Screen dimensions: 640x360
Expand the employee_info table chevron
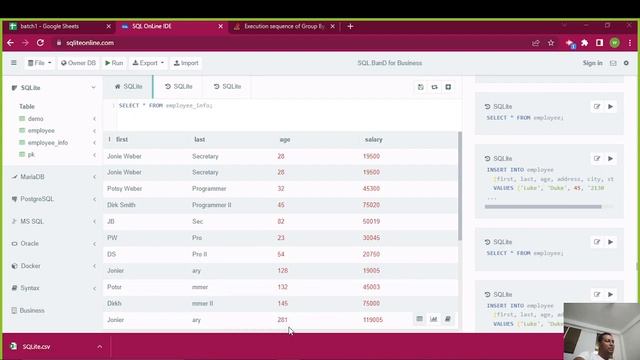pos(94,143)
